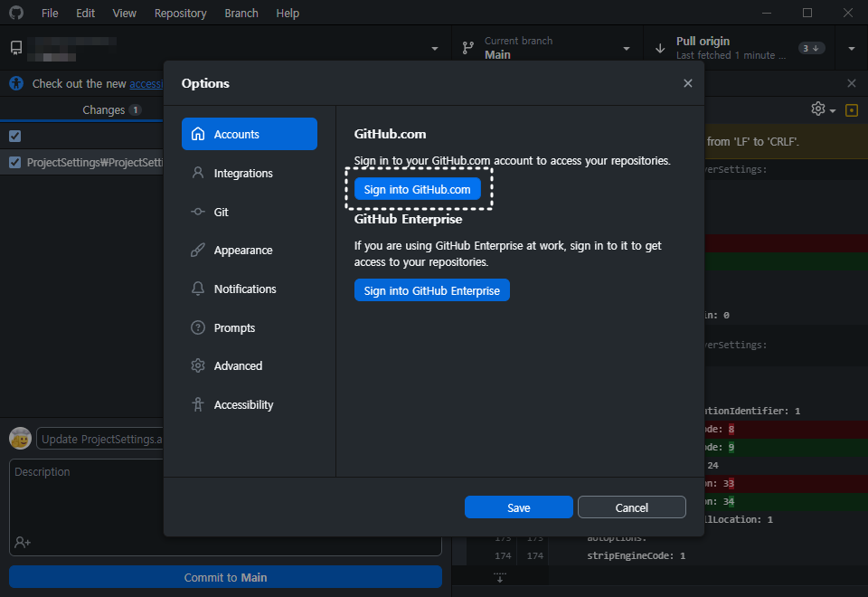Open the Advanced settings section
Image resolution: width=868 pixels, height=597 pixels.
click(x=250, y=366)
